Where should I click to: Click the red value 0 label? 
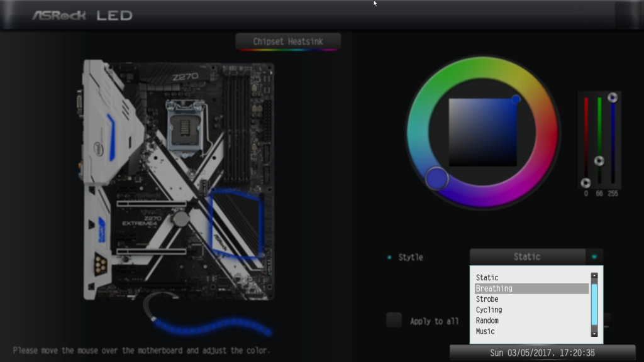click(586, 194)
